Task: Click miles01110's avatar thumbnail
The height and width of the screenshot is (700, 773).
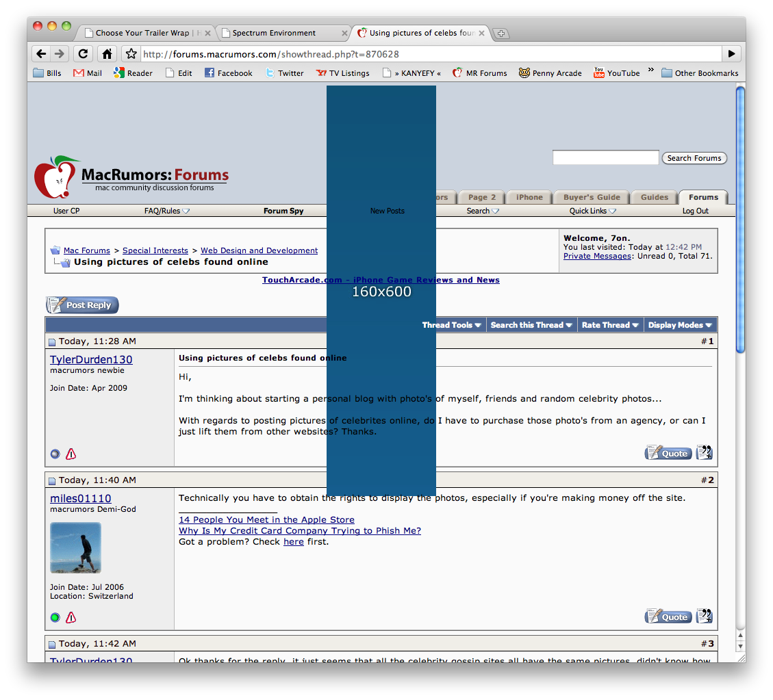Action: pos(75,548)
